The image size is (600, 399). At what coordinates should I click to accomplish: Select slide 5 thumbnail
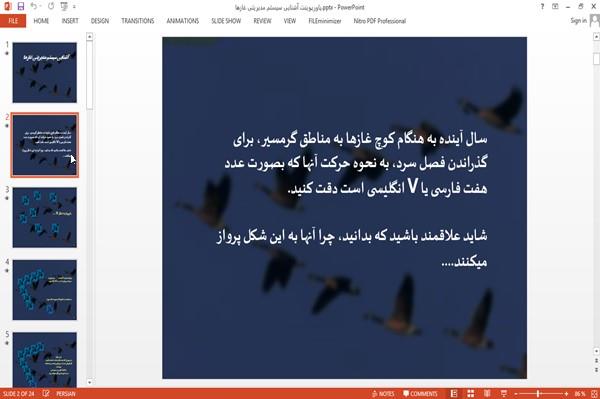pyautogui.click(x=44, y=359)
